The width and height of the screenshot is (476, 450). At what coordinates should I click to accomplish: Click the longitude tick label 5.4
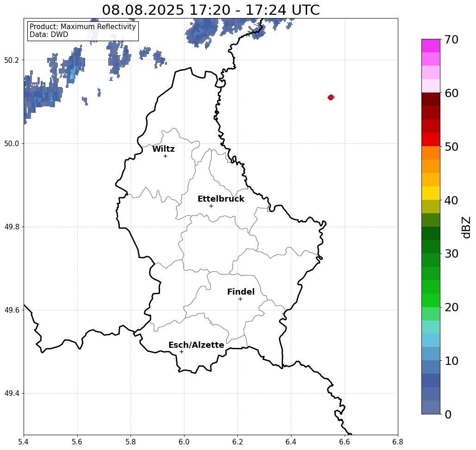[x=24, y=442]
